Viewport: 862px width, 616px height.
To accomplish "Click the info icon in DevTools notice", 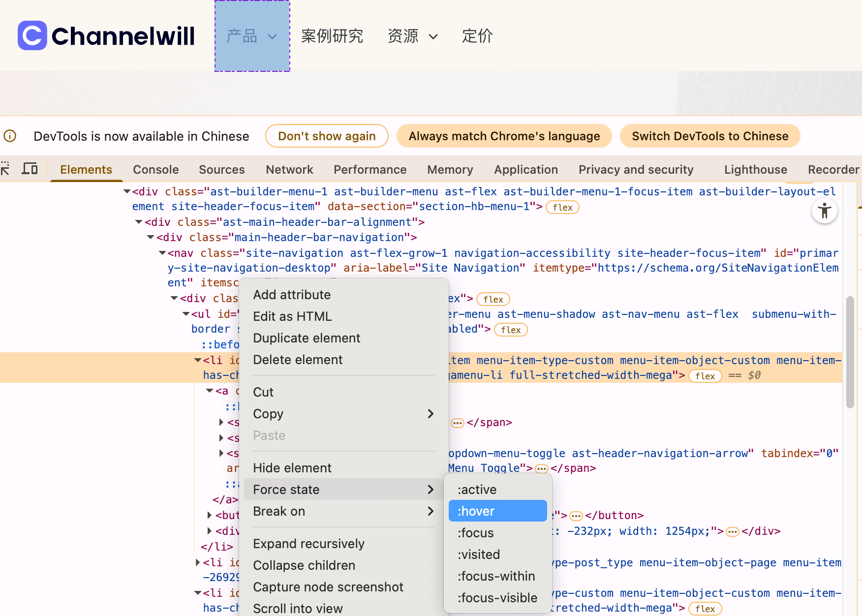I will click(x=10, y=136).
